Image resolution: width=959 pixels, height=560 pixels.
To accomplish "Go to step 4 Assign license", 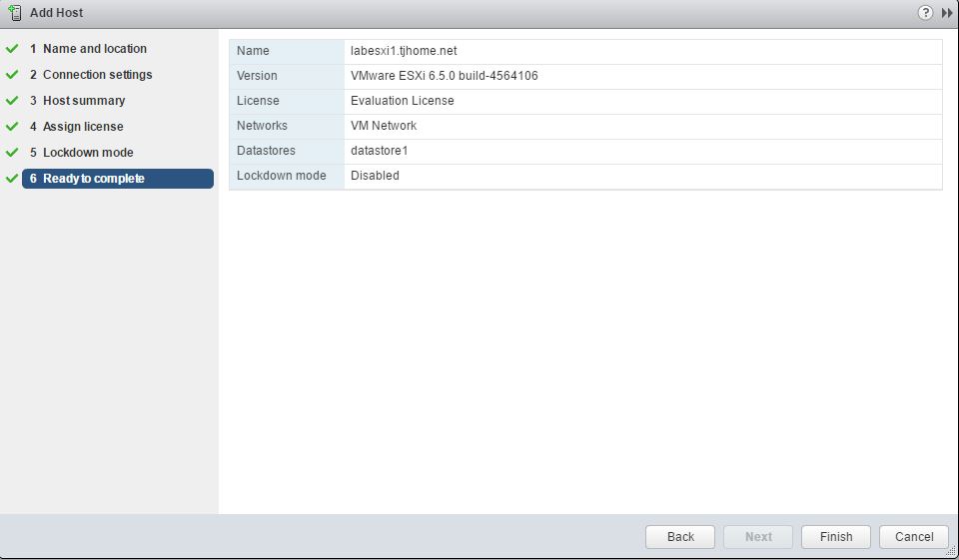I will point(77,127).
